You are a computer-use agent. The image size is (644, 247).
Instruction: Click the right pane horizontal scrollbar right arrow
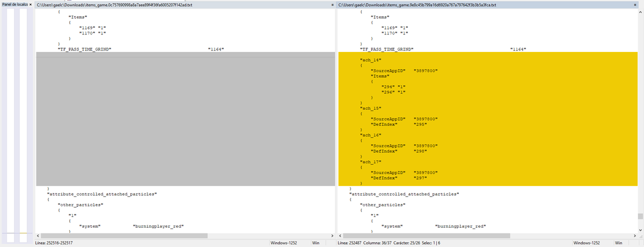[635, 235]
